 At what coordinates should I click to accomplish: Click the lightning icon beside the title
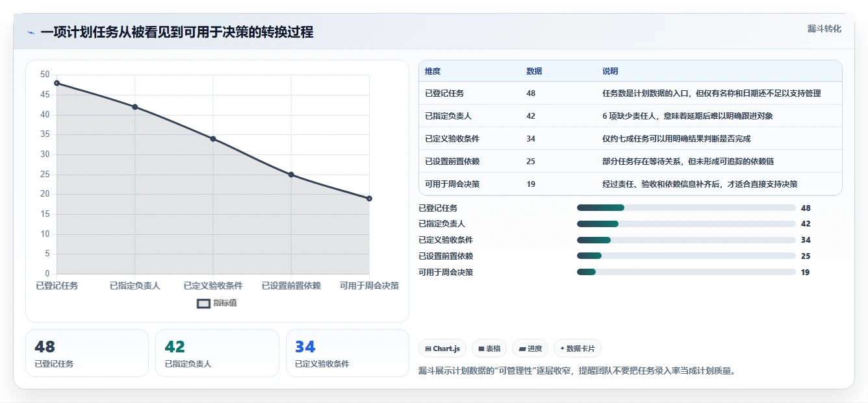pyautogui.click(x=31, y=32)
